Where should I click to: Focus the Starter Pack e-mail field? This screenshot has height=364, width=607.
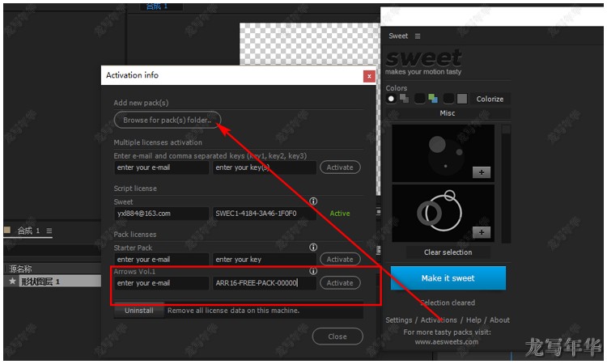(161, 260)
